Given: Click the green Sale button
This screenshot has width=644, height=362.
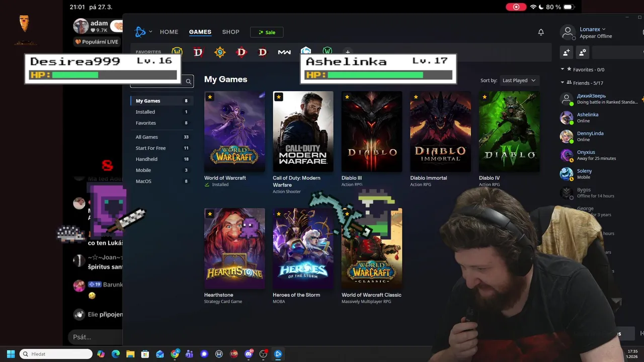Looking at the screenshot, I should (x=267, y=32).
